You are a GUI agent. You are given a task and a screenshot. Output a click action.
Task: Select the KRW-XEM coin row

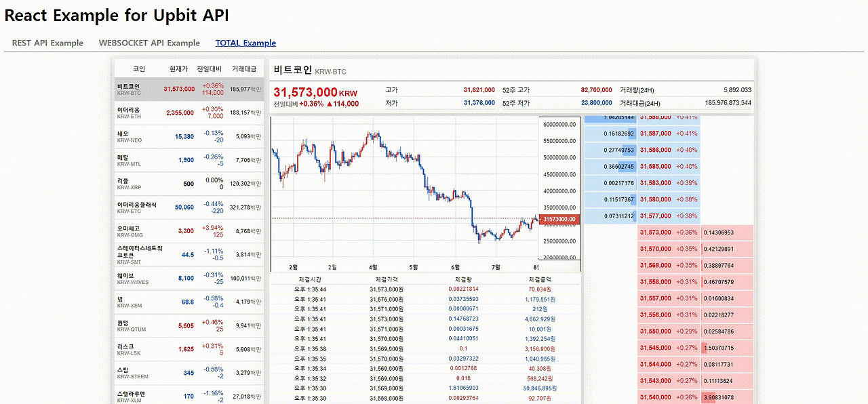point(189,302)
